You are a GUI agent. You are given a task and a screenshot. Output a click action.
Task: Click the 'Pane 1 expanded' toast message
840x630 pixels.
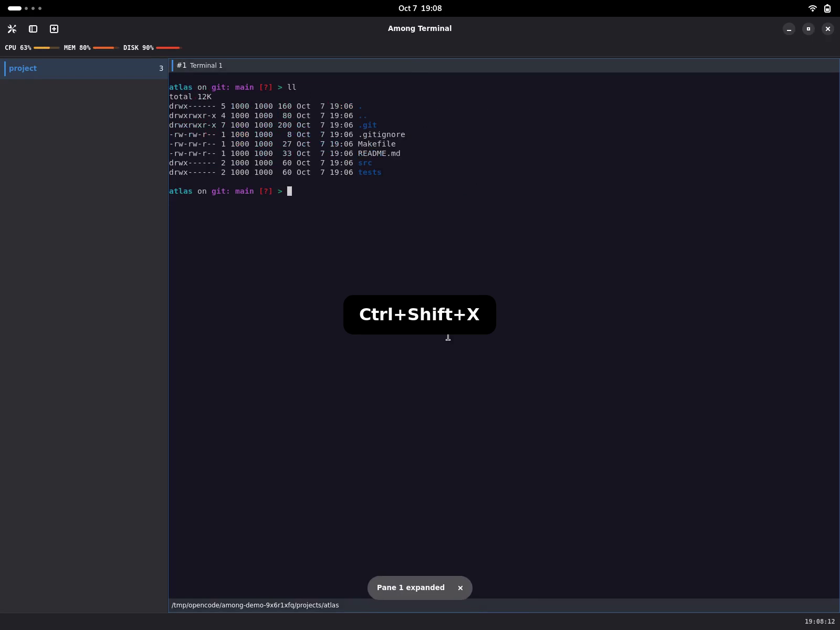point(411,587)
